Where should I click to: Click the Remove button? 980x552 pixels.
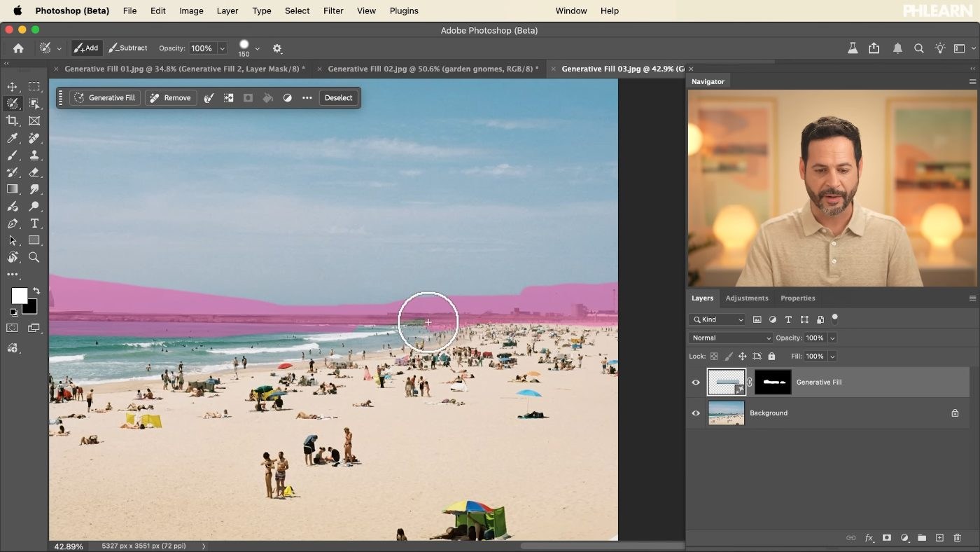point(170,98)
